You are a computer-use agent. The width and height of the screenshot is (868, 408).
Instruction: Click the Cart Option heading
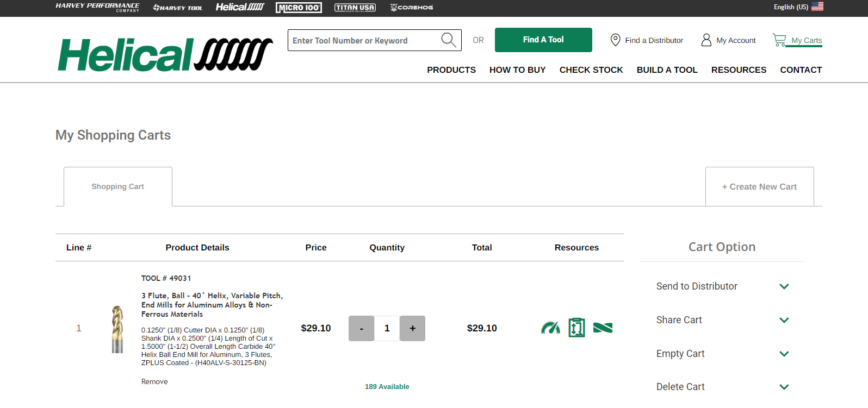click(x=722, y=247)
